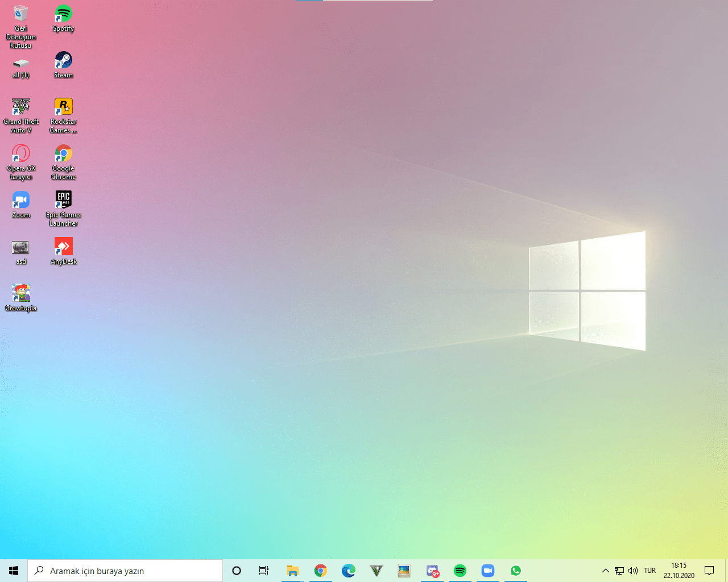The width and height of the screenshot is (728, 582).
Task: Switch to Google Chrome in the taskbar
Action: (x=321, y=571)
